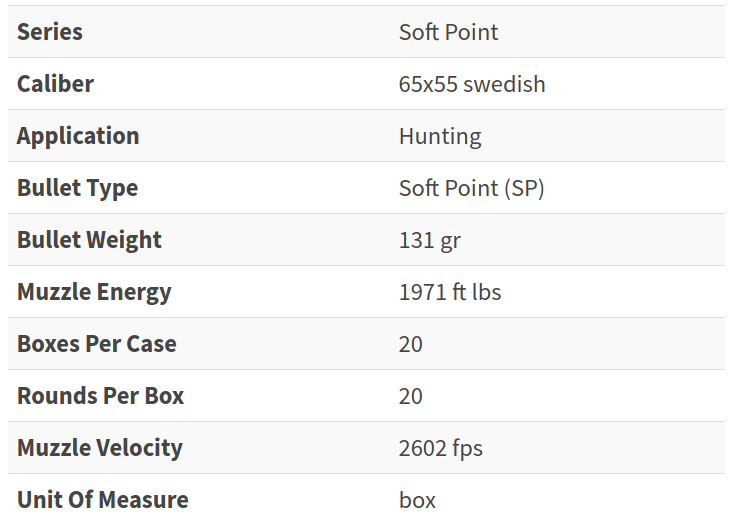
Task: Click the Boxes Per Case label
Action: pyautogui.click(x=97, y=344)
